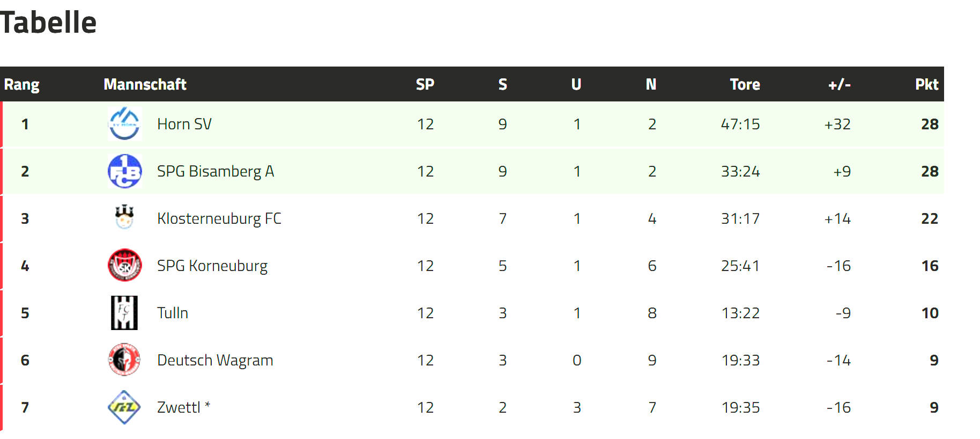
Task: Select the Zwettl * team name
Action: [184, 407]
